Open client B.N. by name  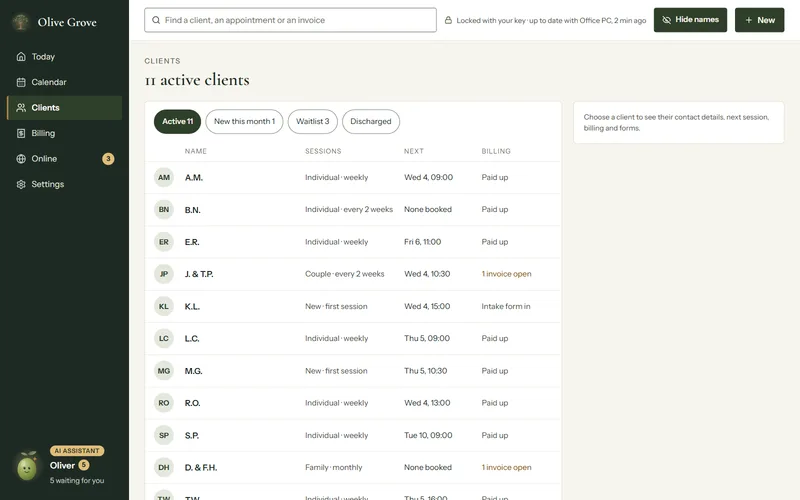[x=192, y=210]
